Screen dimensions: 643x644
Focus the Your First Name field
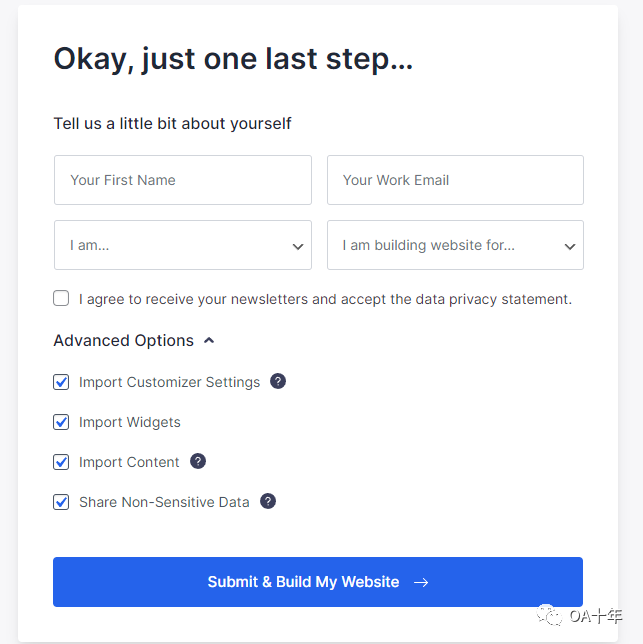coord(182,180)
